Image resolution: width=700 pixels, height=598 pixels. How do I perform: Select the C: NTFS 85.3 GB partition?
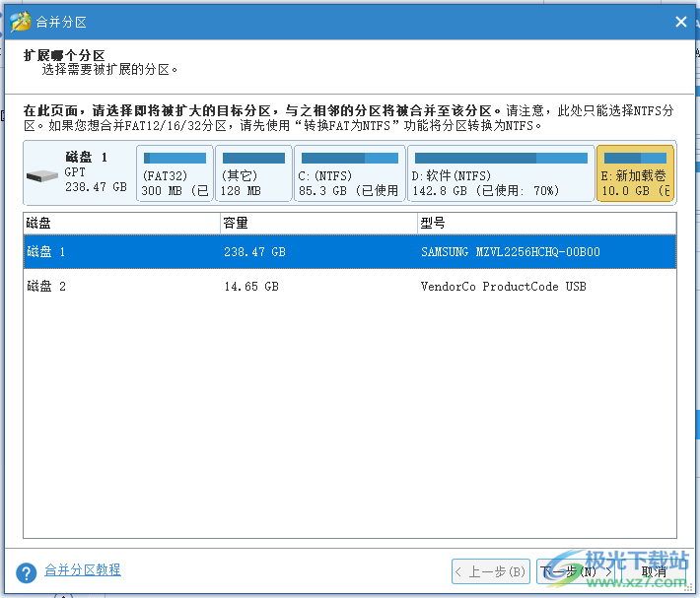[x=350, y=173]
